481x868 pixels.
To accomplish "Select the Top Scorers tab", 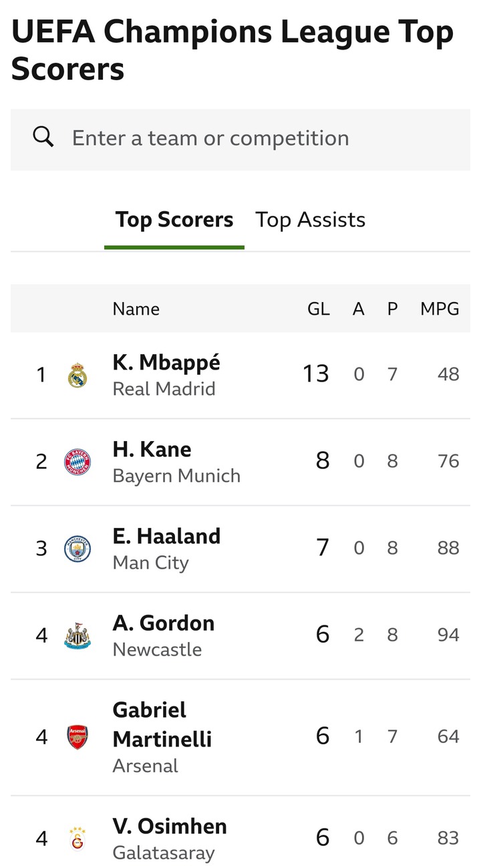I will (174, 220).
